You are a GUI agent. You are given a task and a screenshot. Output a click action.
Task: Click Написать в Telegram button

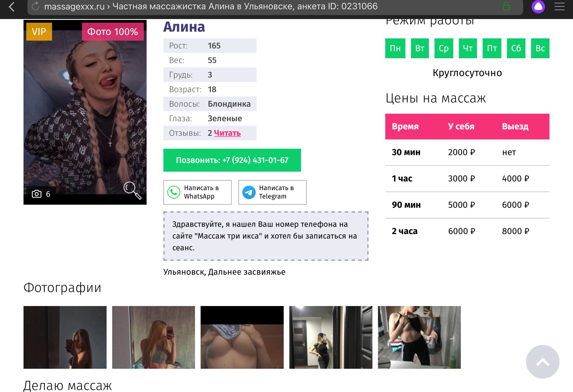(x=272, y=192)
